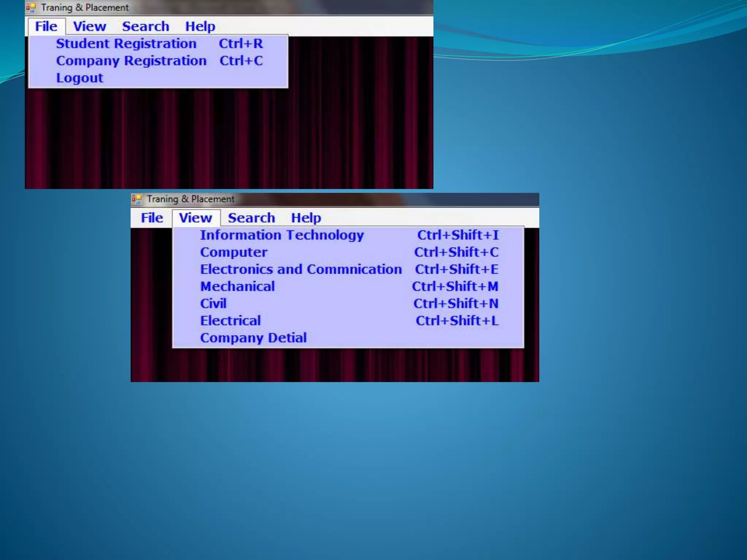Choose Computer department entry
Viewport: 747px width, 560px height.
coord(234,252)
